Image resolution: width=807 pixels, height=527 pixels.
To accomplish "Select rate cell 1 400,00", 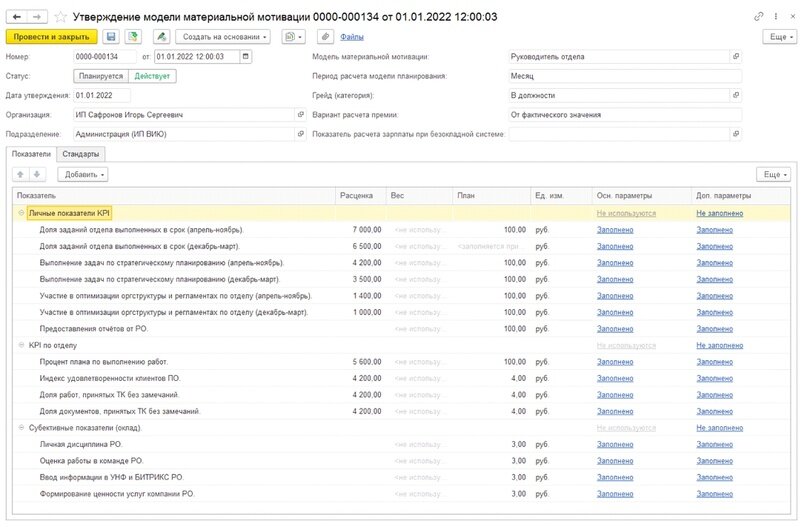I will pyautogui.click(x=361, y=295).
